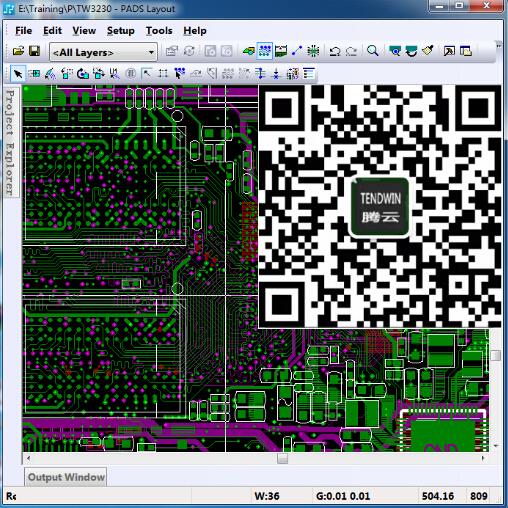
Task: Click the Board view icon after Zoom
Action: [x=395, y=51]
